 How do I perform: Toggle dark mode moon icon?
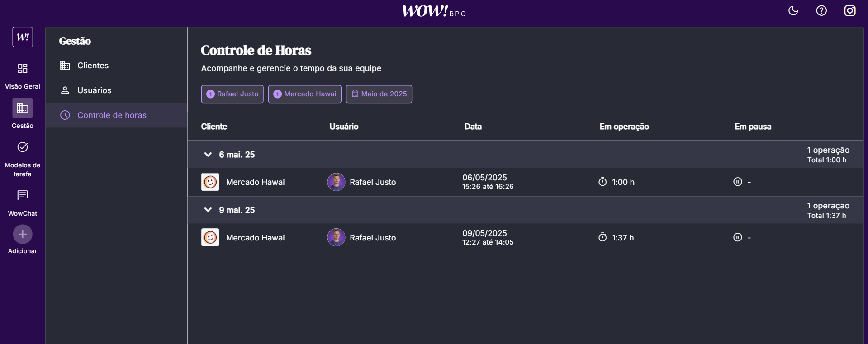tap(793, 11)
